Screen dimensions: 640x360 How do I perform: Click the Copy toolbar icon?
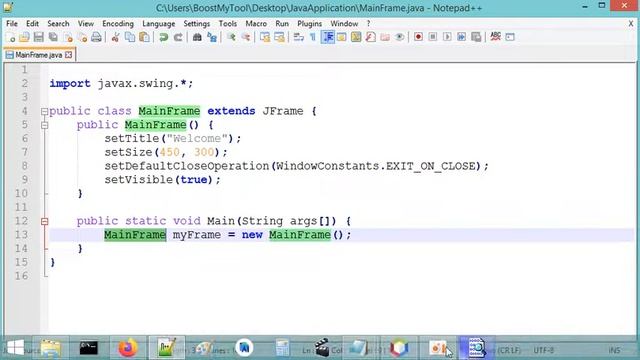coord(130,37)
